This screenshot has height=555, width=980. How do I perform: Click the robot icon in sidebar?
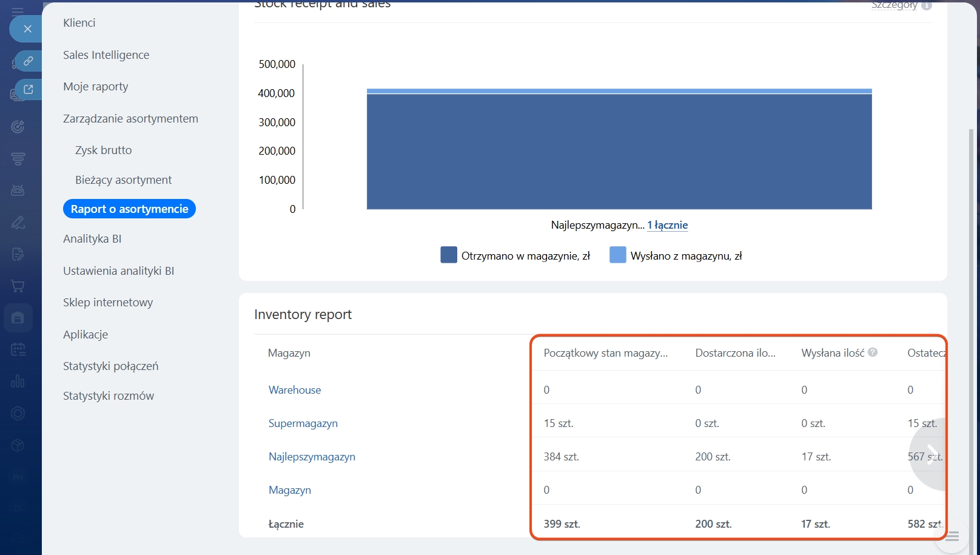tap(18, 190)
